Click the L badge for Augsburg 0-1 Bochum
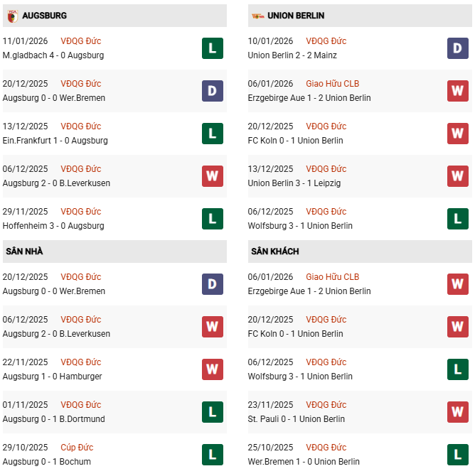 pyautogui.click(x=212, y=455)
